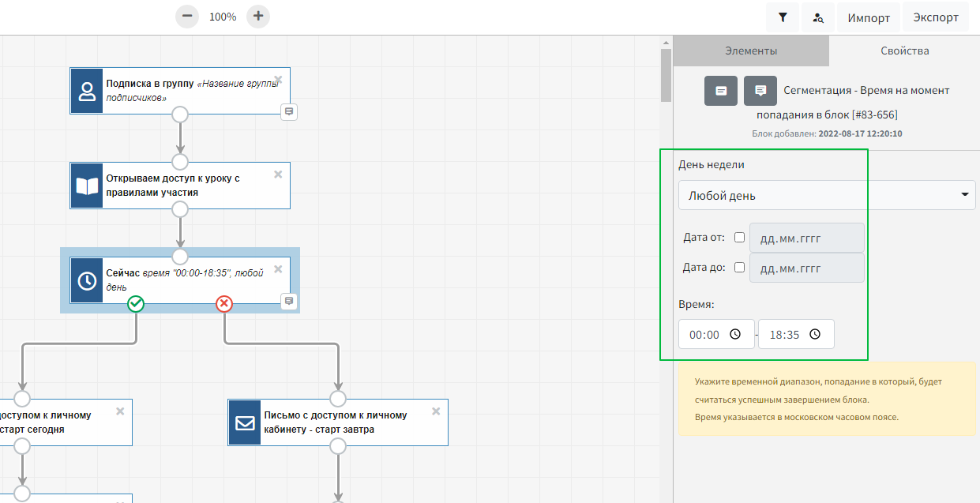
Task: Enable the Дата от checkbox
Action: tap(739, 237)
